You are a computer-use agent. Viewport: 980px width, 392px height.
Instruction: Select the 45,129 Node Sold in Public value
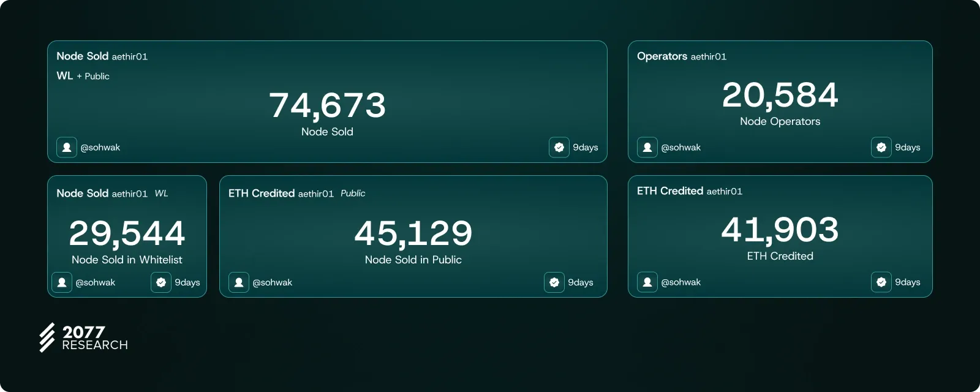tap(413, 233)
